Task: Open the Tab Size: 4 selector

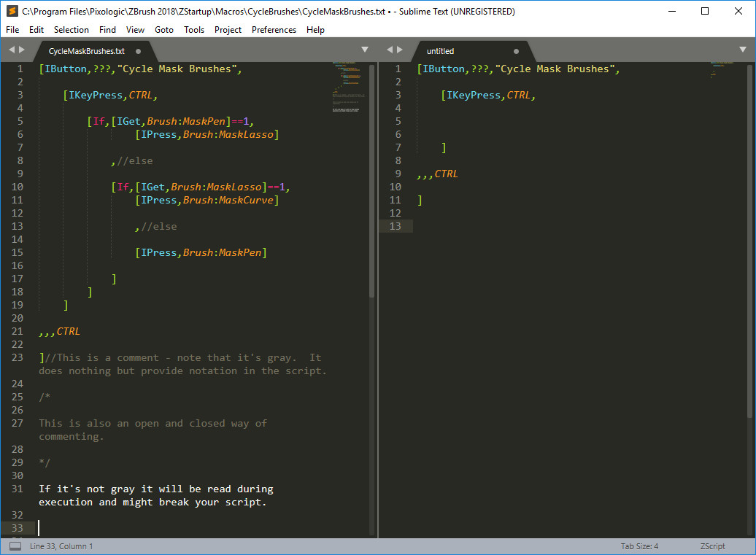Action: pyautogui.click(x=639, y=546)
